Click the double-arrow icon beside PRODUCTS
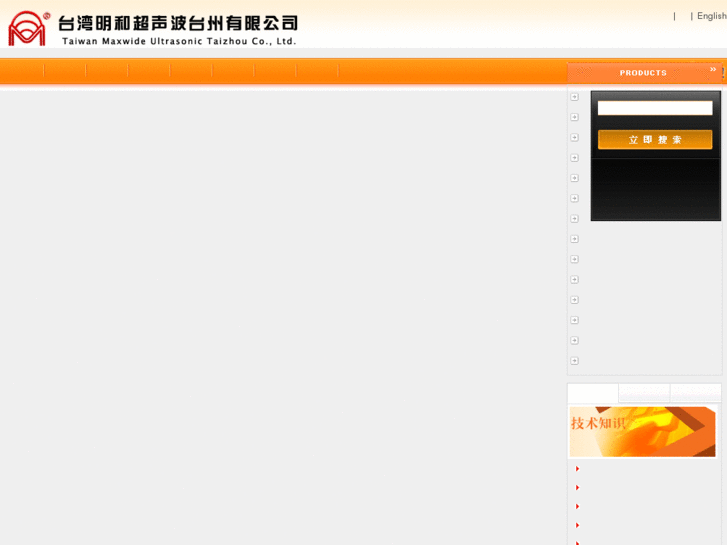727x545 pixels. click(713, 70)
